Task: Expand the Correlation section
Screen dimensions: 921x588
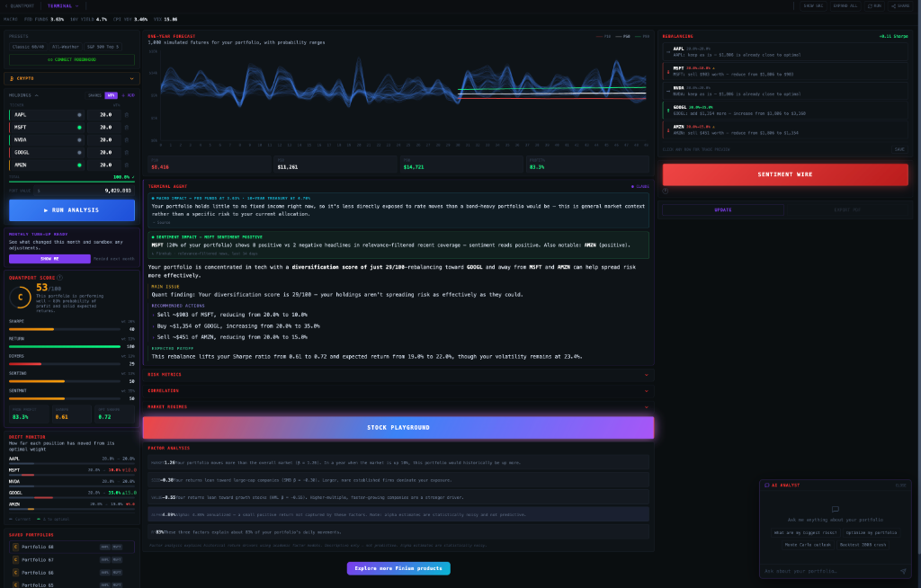Action: point(398,390)
